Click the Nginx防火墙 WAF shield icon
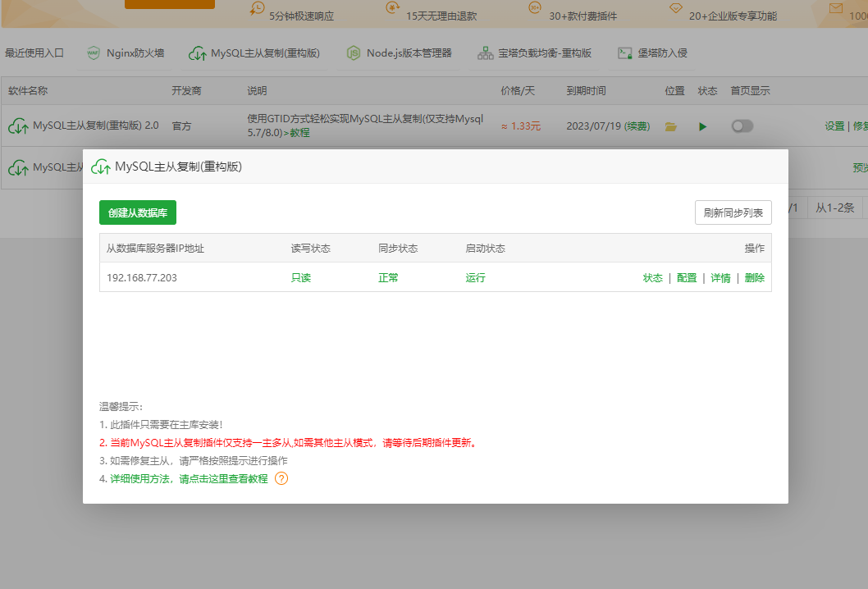 (x=94, y=53)
